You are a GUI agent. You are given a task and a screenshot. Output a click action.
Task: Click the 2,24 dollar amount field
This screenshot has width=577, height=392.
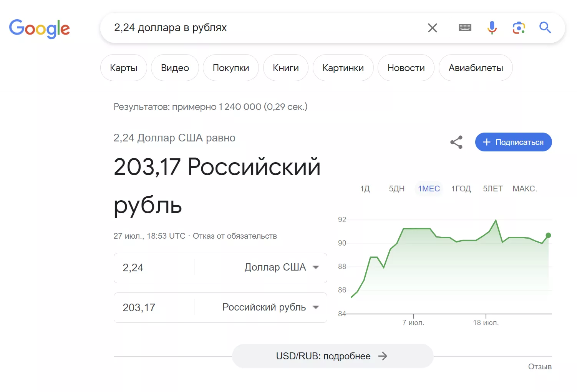pyautogui.click(x=154, y=268)
